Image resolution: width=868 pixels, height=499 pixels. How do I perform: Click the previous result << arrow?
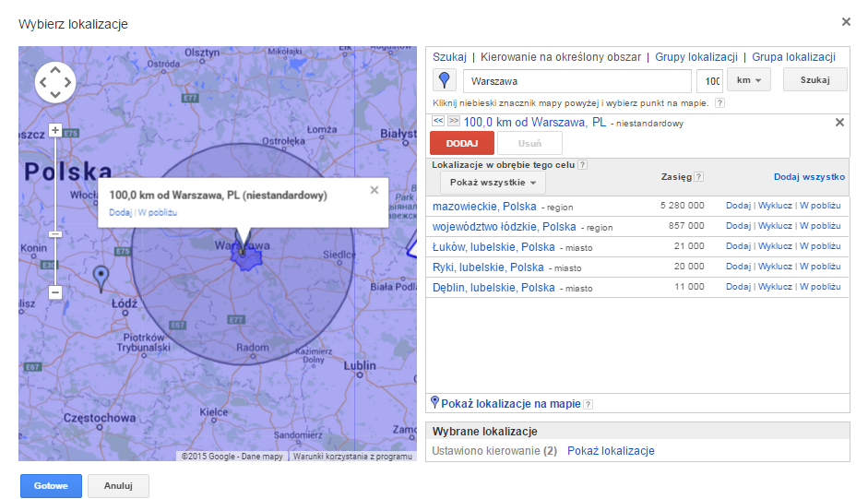tap(438, 122)
